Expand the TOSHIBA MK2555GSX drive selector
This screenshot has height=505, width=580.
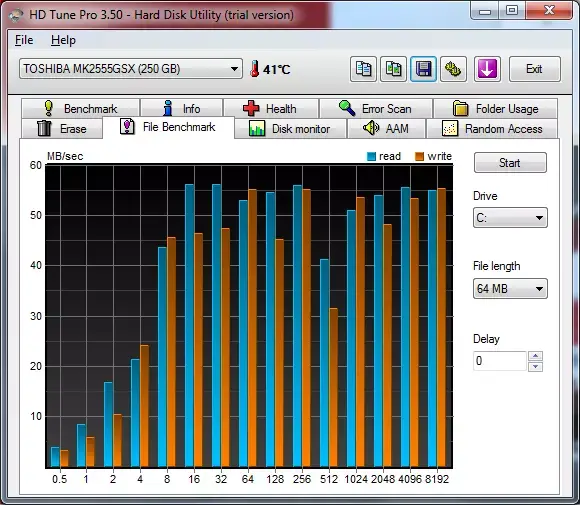point(131,69)
